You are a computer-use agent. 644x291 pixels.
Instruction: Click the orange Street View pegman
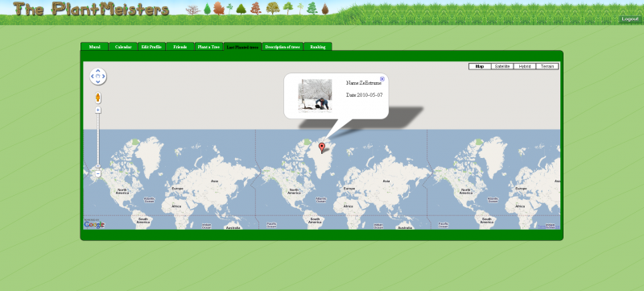coord(97,98)
